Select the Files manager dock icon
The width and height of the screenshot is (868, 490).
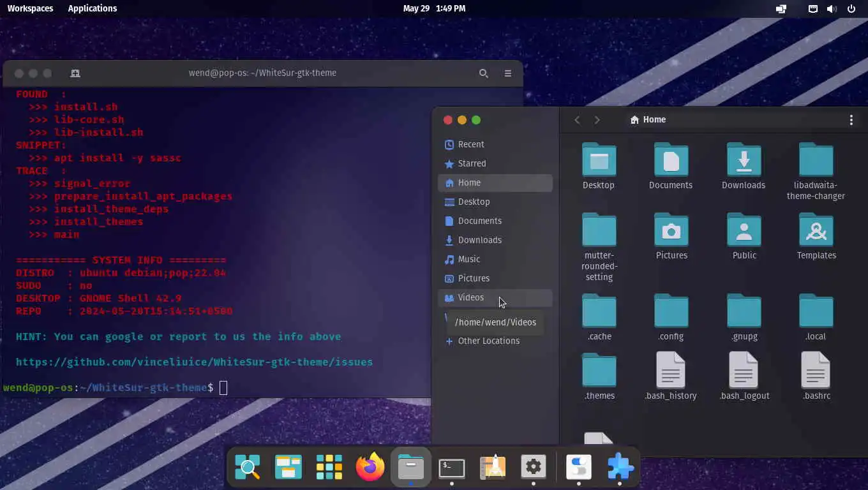411,468
